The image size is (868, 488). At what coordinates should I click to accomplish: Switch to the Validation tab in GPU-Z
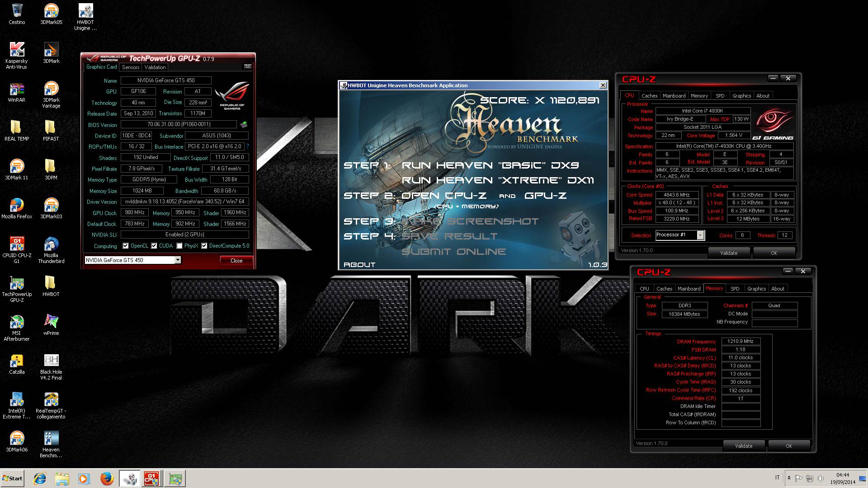155,67
